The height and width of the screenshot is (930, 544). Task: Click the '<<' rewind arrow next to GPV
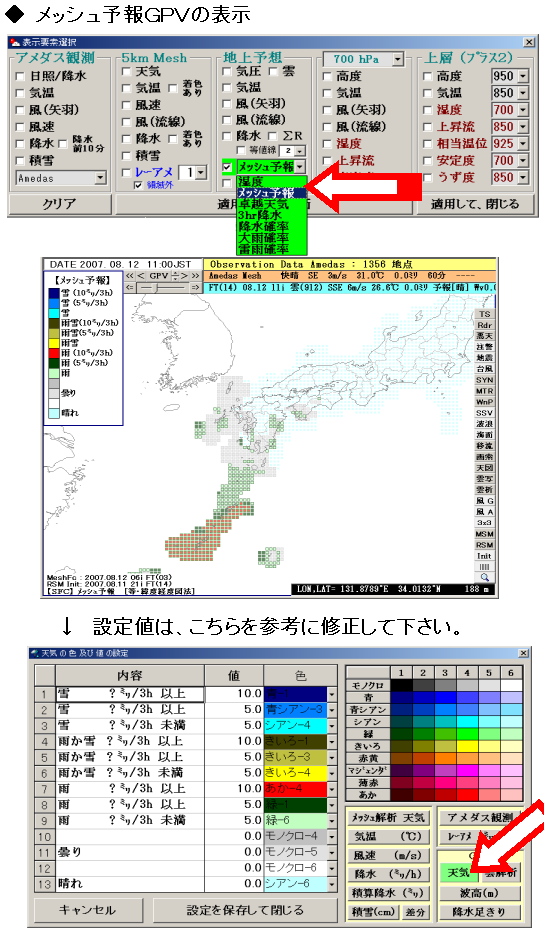point(130,276)
